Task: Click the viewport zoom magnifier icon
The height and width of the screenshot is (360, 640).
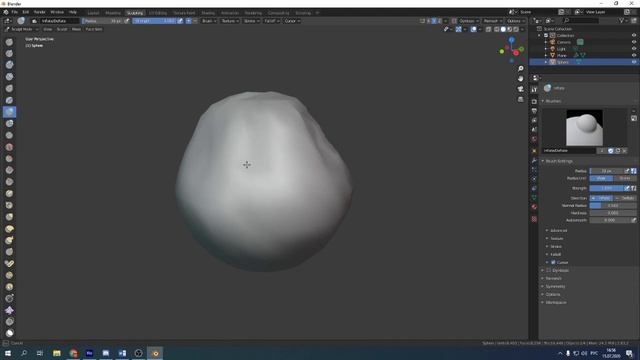Action: [520, 69]
